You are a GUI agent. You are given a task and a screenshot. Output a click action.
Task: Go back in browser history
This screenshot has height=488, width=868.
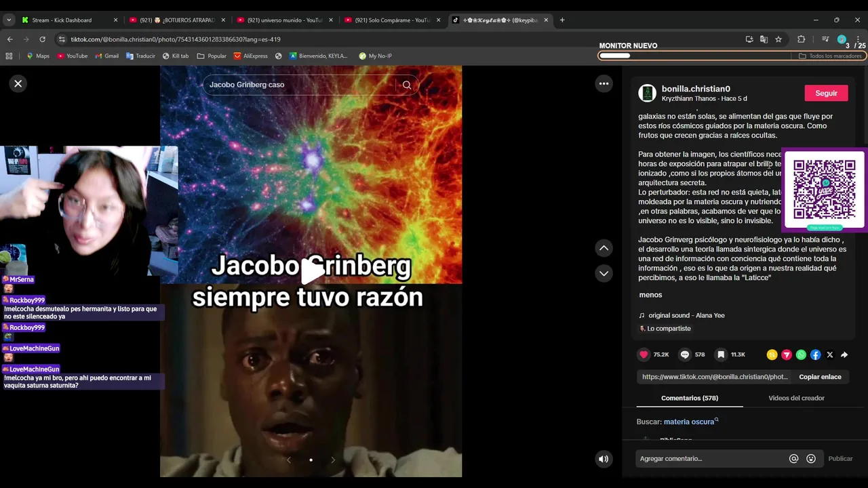pos(9,39)
